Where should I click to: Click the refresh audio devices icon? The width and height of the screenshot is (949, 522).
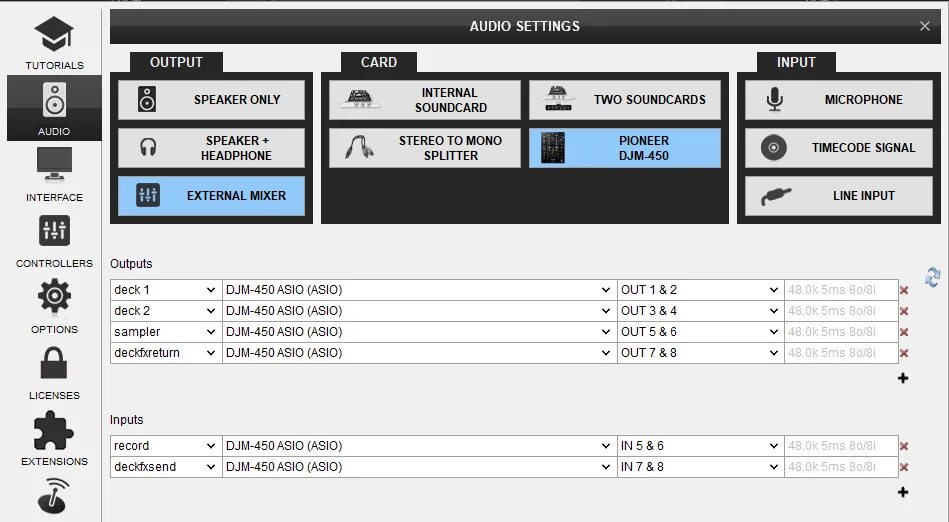[933, 277]
